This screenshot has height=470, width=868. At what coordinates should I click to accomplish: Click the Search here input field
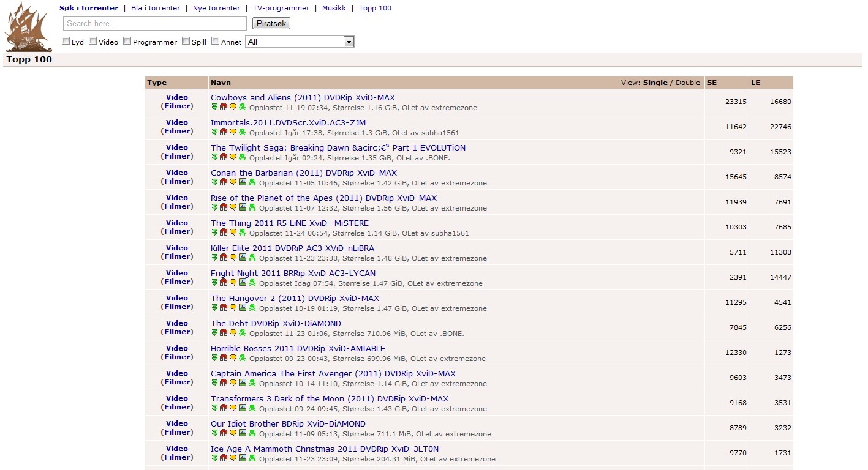tap(155, 23)
